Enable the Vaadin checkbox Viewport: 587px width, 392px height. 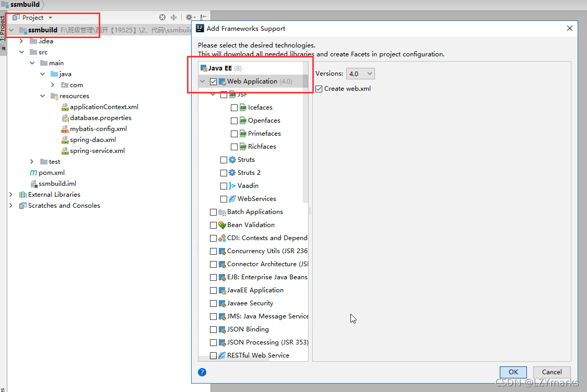[x=224, y=186]
